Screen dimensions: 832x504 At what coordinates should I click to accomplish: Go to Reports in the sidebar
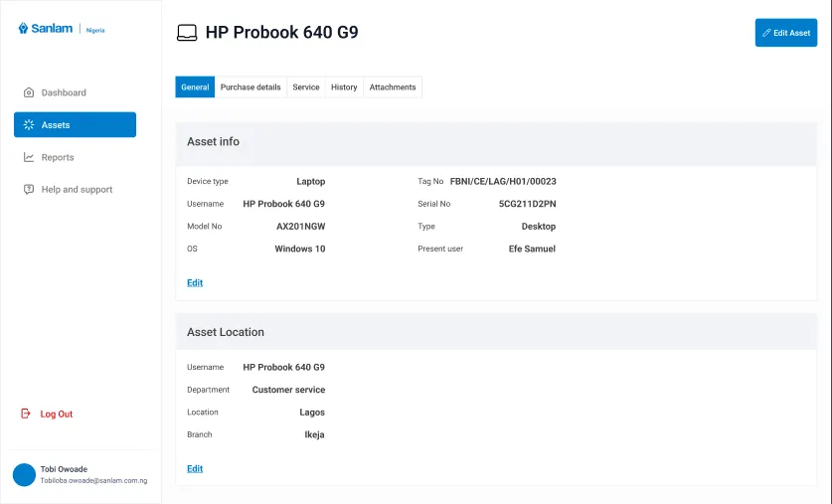click(58, 157)
